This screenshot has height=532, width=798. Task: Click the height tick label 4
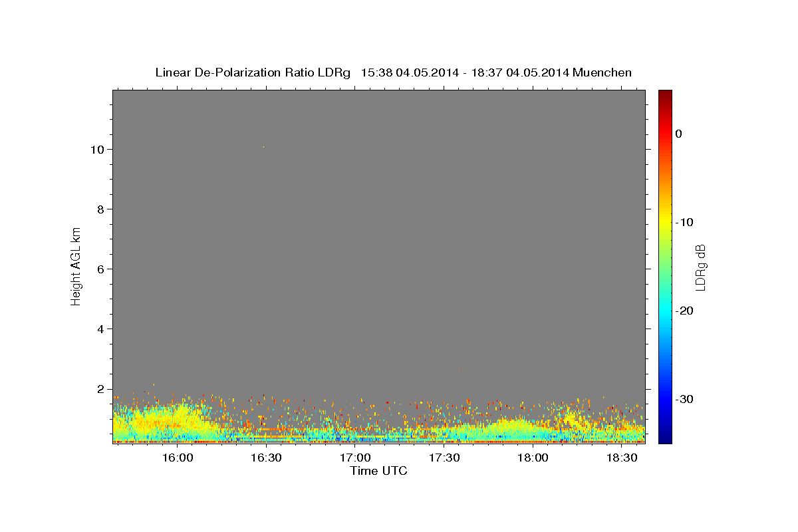tap(101, 329)
